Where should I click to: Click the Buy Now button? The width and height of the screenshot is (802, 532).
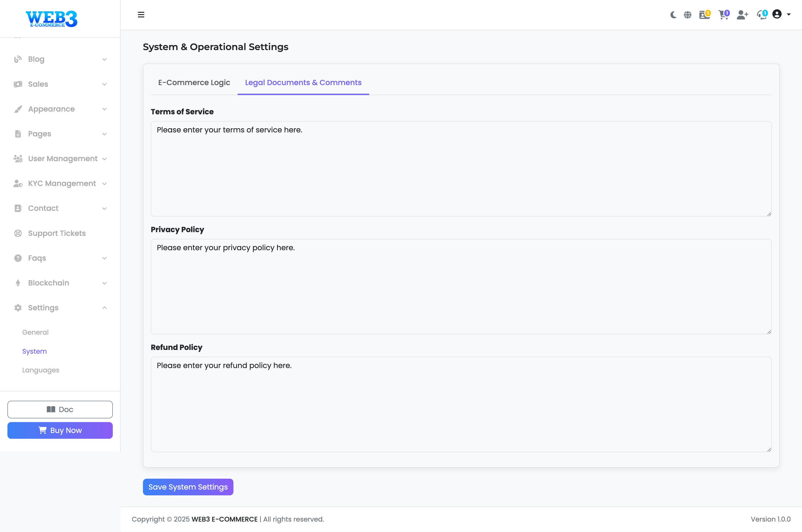coord(60,430)
